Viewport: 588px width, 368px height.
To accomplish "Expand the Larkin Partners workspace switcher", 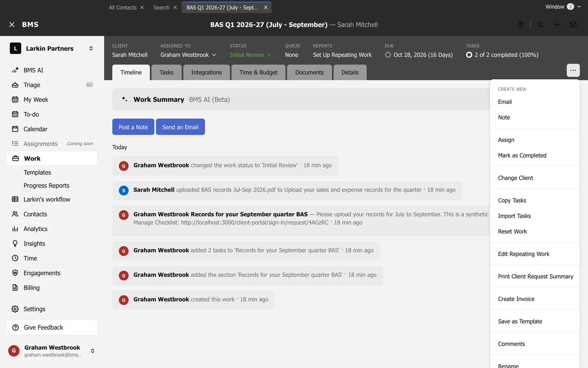I will coord(91,48).
